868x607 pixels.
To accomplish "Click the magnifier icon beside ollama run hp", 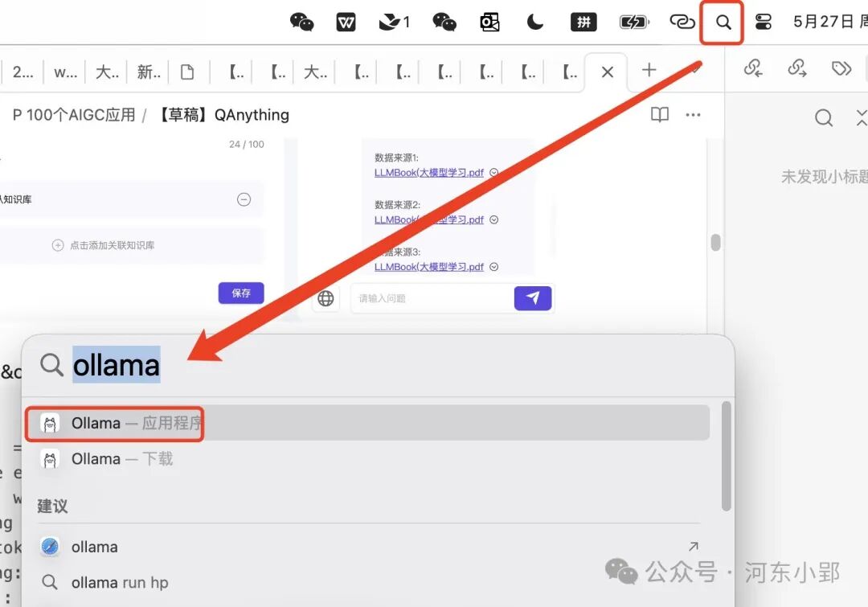I will [x=50, y=582].
